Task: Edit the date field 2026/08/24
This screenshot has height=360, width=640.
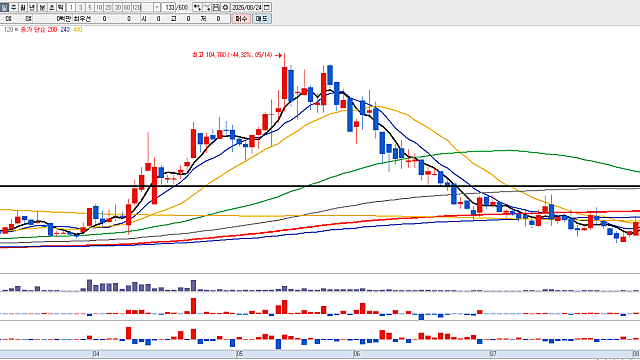Action: (x=247, y=7)
